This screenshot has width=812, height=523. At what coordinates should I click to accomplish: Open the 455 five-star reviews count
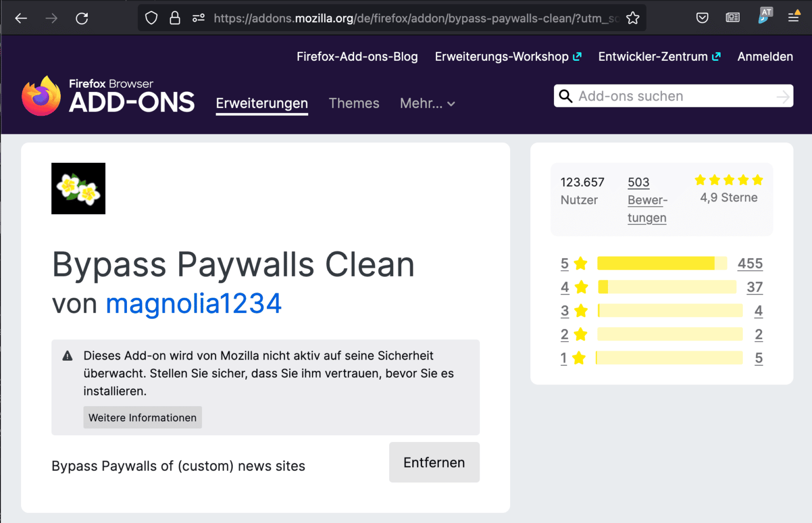point(750,263)
